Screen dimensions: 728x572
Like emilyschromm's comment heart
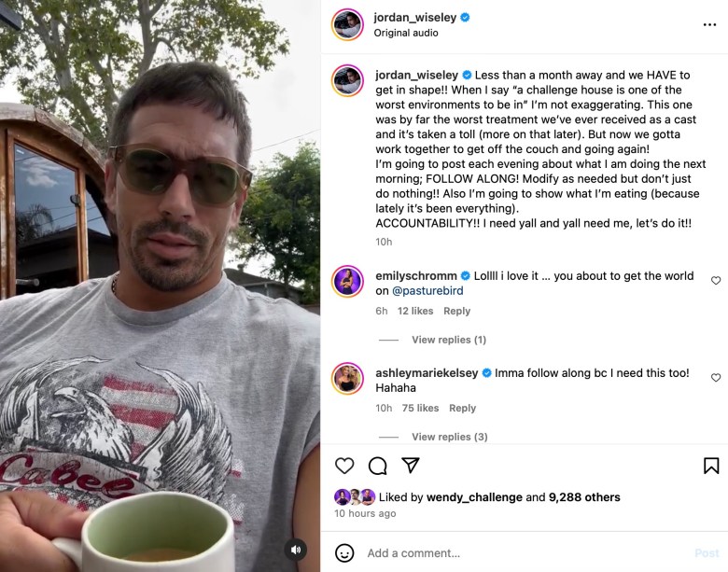(x=716, y=281)
